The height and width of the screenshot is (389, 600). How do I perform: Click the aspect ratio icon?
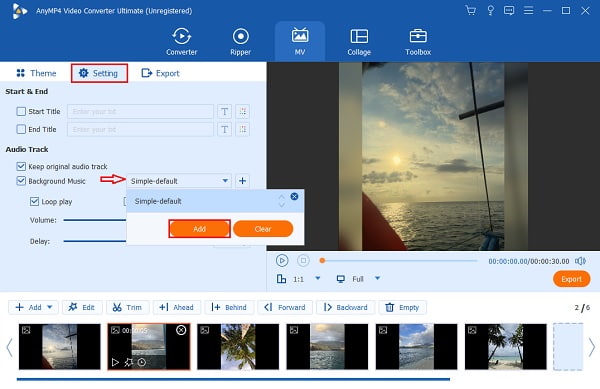click(281, 278)
